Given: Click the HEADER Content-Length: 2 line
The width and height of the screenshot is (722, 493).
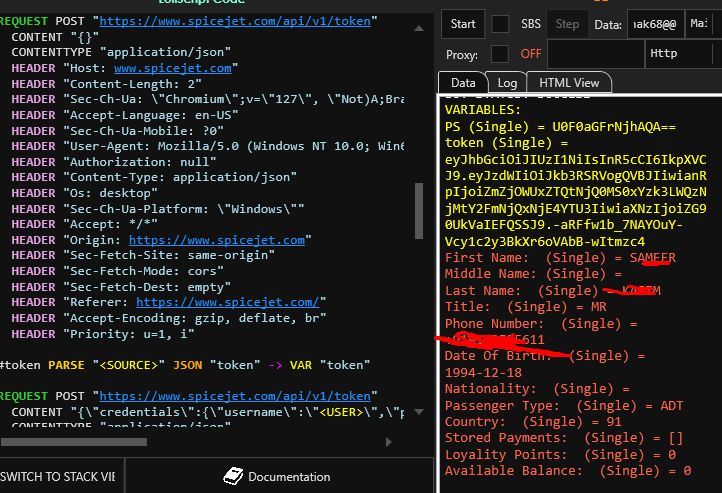Looking at the screenshot, I should click(x=106, y=84).
